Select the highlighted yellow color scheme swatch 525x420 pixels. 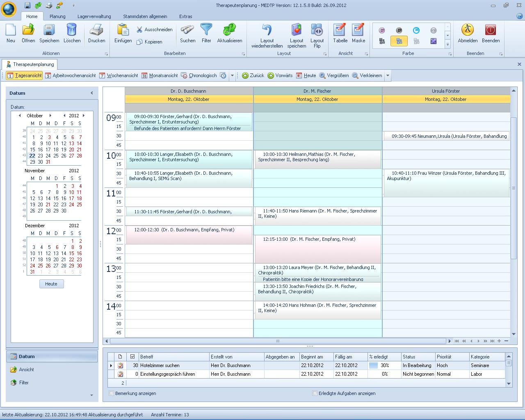point(399,41)
